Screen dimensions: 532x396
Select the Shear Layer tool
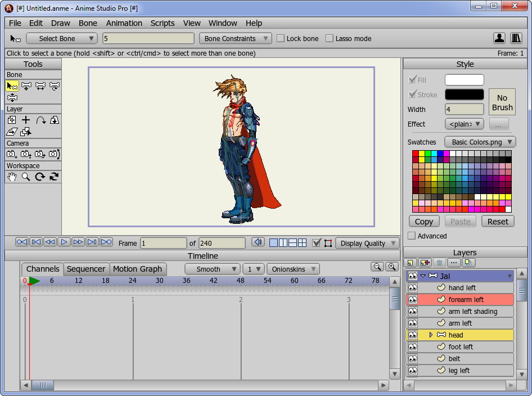pos(12,132)
